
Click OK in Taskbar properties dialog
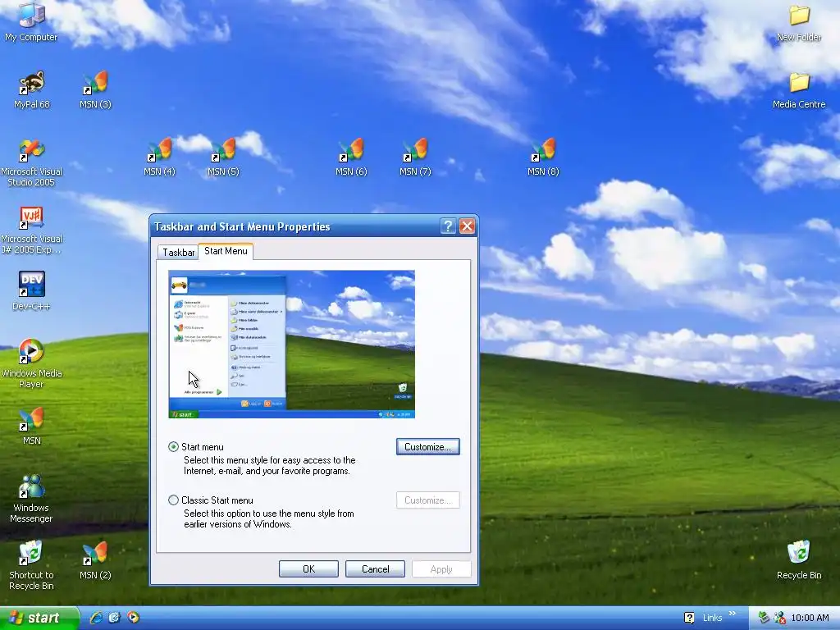pyautogui.click(x=308, y=569)
